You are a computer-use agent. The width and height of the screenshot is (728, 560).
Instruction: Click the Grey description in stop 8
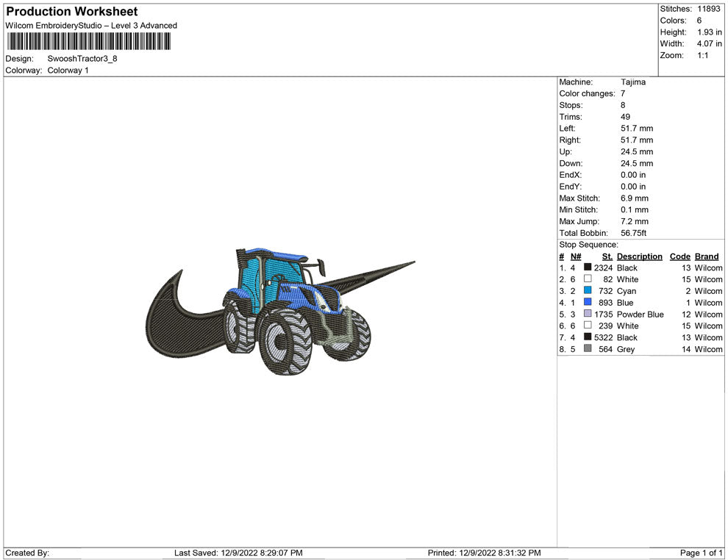pyautogui.click(x=626, y=349)
